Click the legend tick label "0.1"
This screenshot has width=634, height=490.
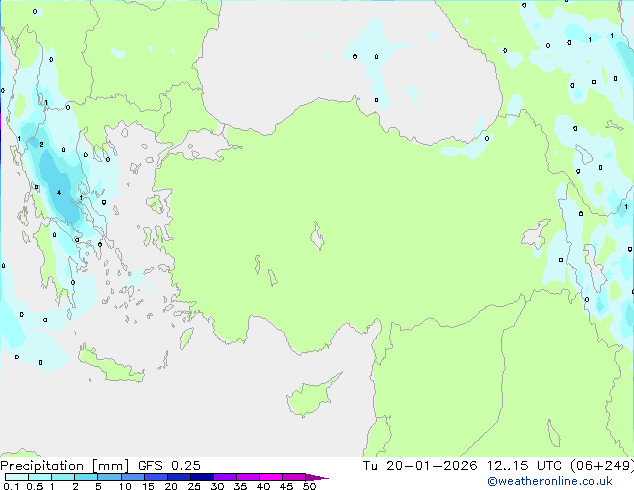pos(11,486)
